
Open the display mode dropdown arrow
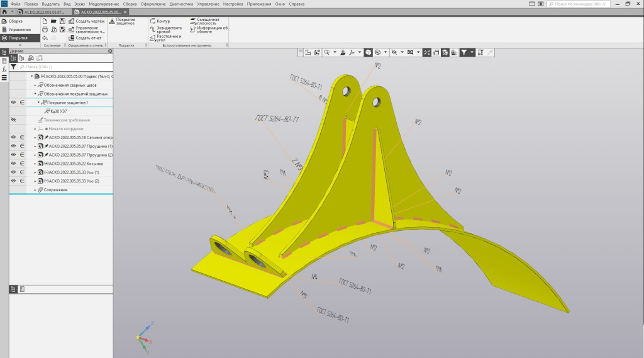point(386,53)
